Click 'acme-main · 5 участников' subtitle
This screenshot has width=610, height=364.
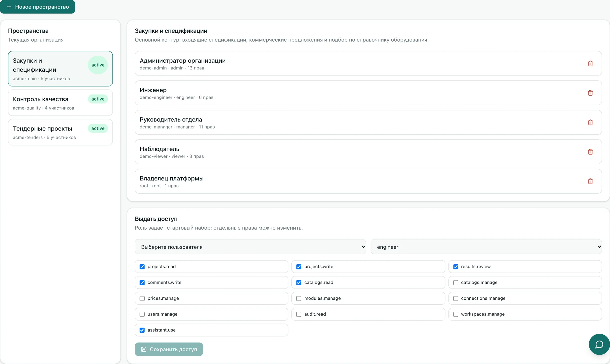[x=41, y=79]
